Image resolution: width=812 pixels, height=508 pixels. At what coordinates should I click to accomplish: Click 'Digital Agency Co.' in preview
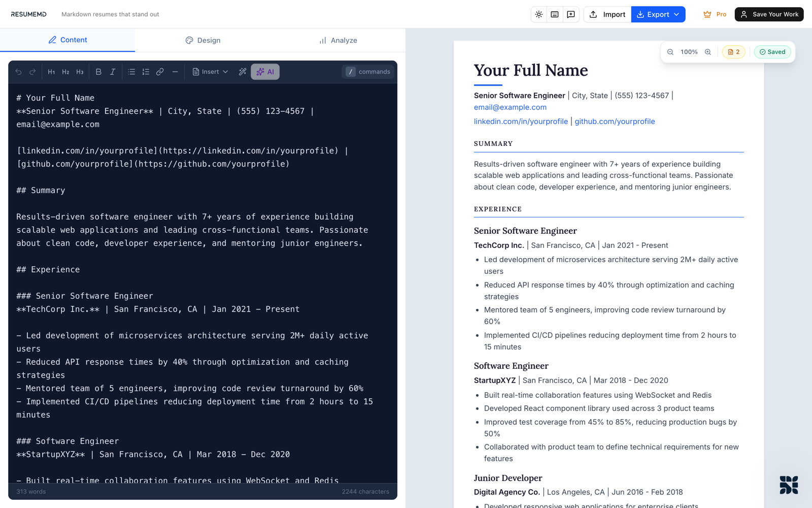pos(507,492)
